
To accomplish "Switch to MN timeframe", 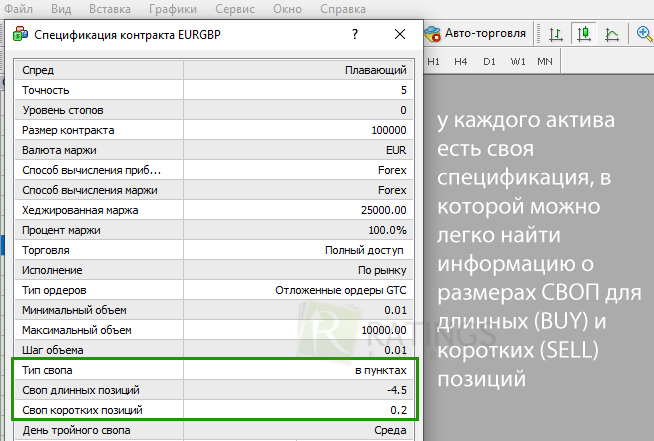I will point(544,62).
